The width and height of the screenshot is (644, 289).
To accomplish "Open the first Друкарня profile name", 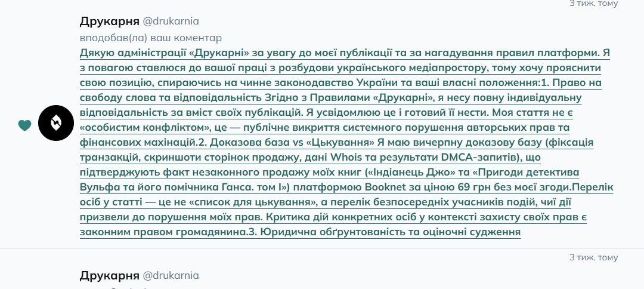I will tap(109, 22).
